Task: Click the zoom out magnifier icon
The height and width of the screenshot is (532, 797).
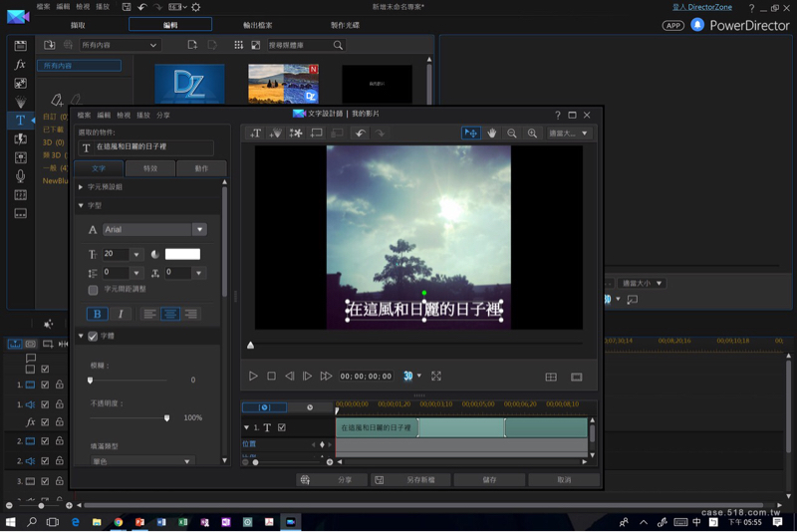Action: tap(512, 133)
